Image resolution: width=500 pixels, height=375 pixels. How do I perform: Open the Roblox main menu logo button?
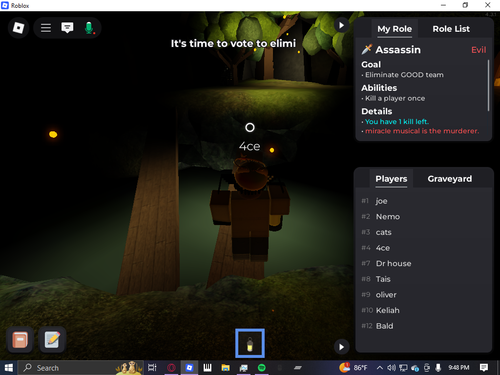[18, 28]
